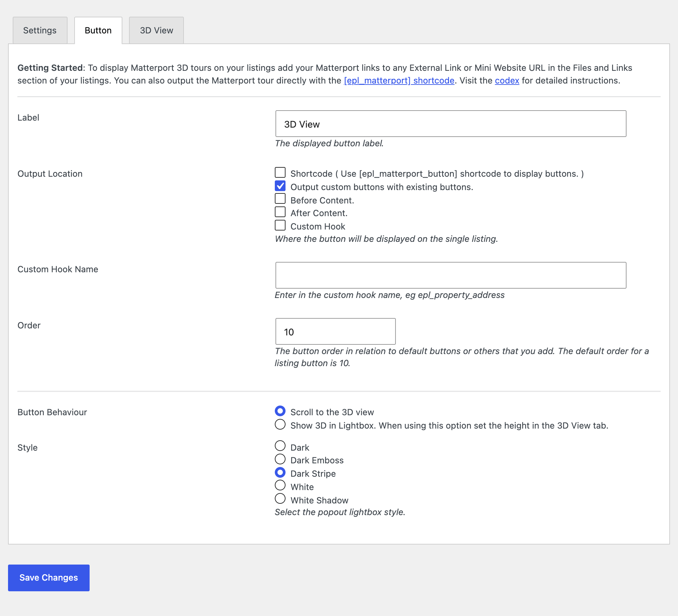Open the [epl_matterport] shortcode link
The height and width of the screenshot is (616, 678).
[399, 81]
